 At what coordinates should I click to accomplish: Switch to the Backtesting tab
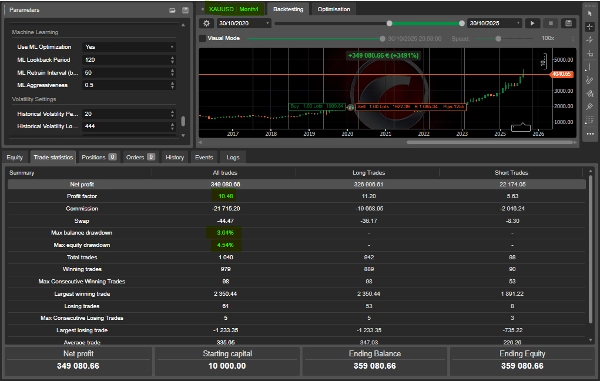coord(288,9)
